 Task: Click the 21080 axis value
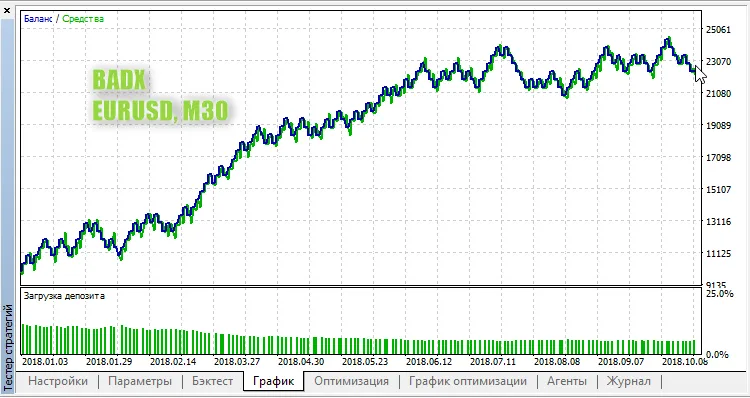click(x=718, y=93)
